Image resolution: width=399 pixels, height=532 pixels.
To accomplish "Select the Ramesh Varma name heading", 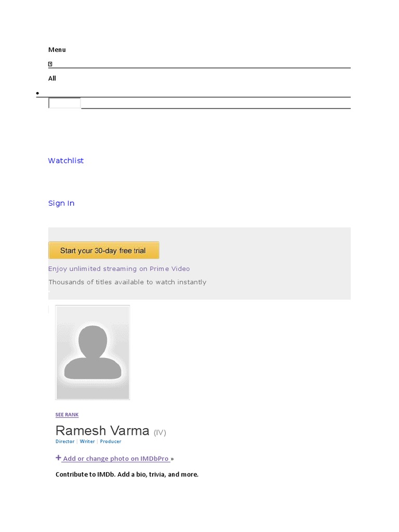I will [102, 431].
